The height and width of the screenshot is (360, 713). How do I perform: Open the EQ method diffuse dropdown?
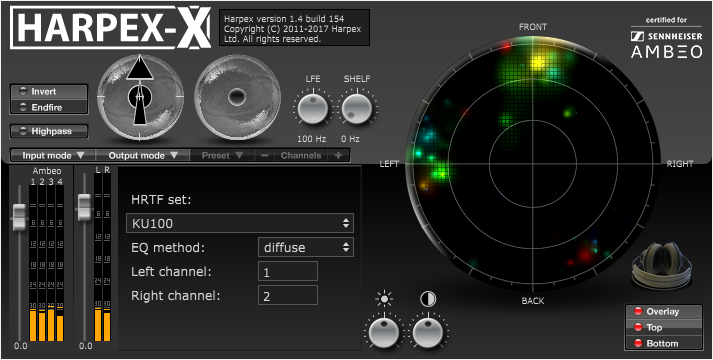(x=306, y=248)
